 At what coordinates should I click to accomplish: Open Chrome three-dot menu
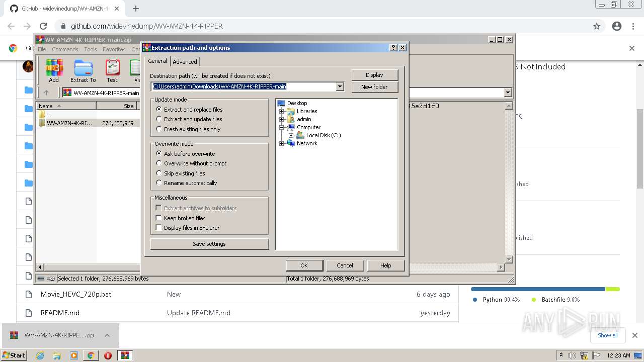click(633, 26)
